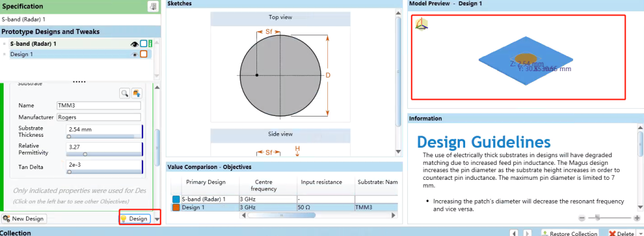Click the New Design button
Screen dimensions: 644x236
(x=24, y=219)
